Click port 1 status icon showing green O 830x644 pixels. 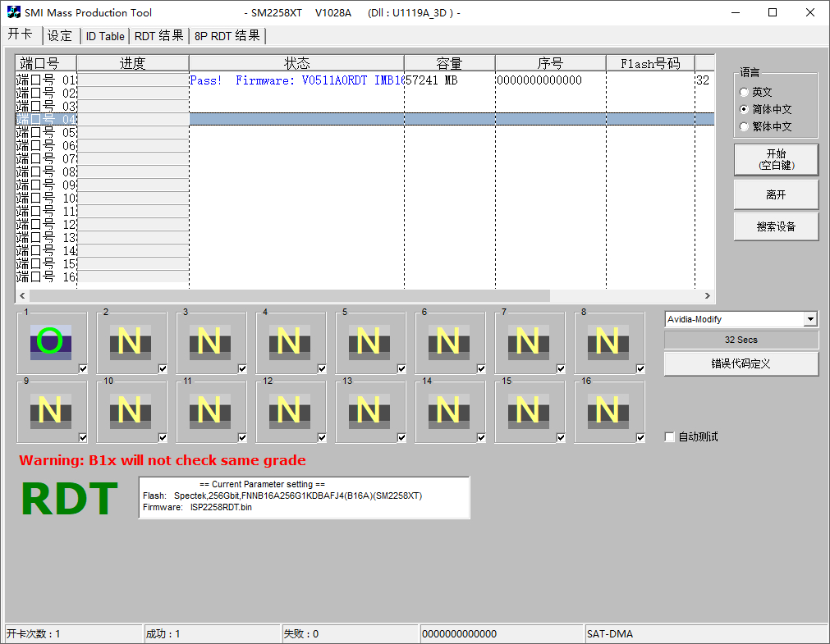50,342
